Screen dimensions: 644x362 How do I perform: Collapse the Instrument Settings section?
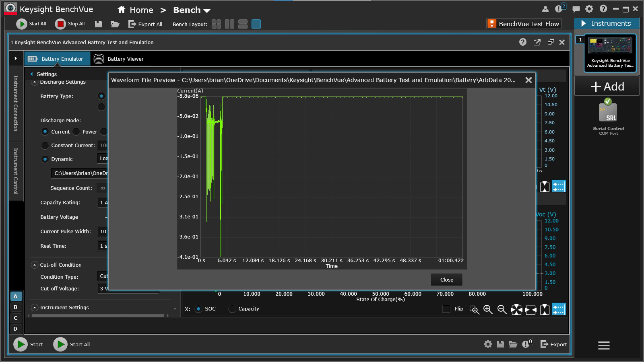coord(35,308)
